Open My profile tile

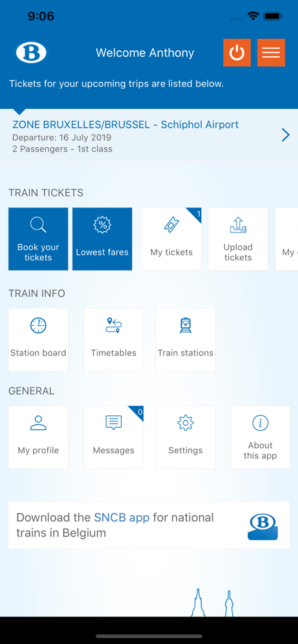[38, 437]
